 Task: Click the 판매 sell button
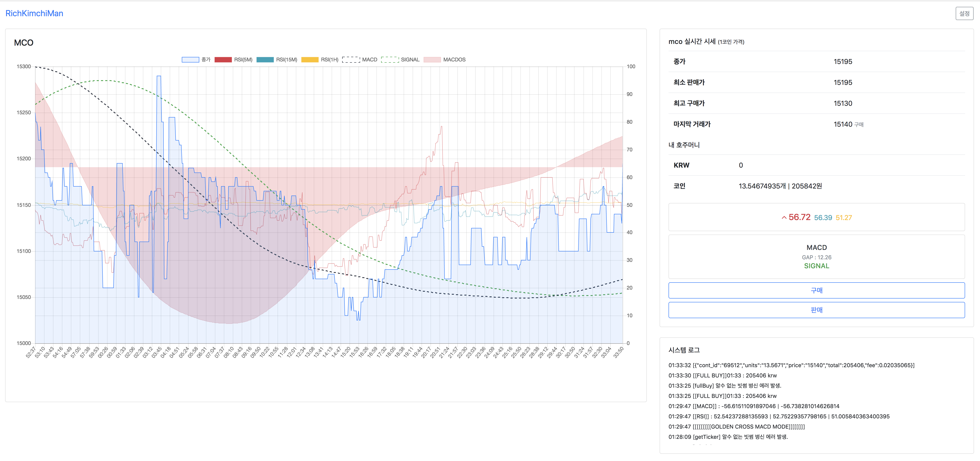tap(816, 310)
